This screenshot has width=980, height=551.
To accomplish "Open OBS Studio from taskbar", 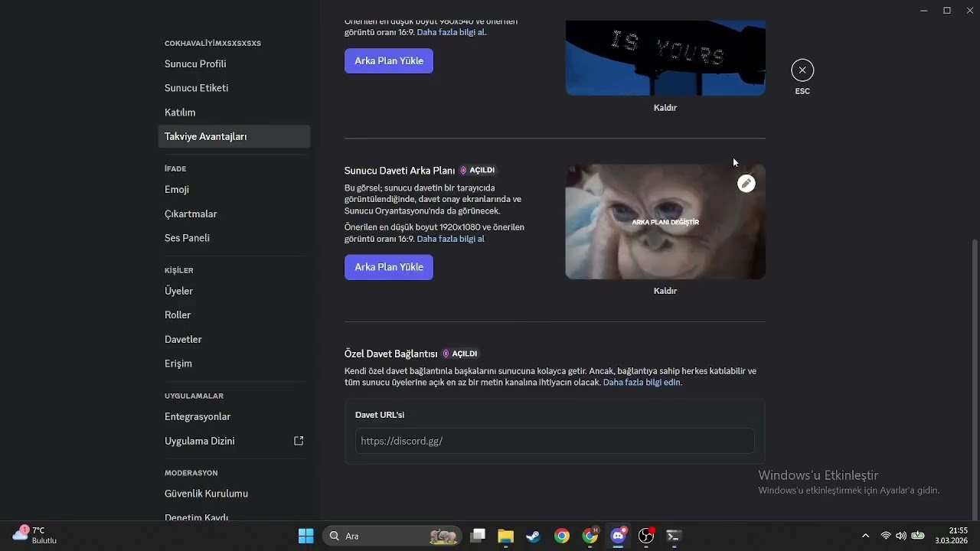I will (647, 536).
